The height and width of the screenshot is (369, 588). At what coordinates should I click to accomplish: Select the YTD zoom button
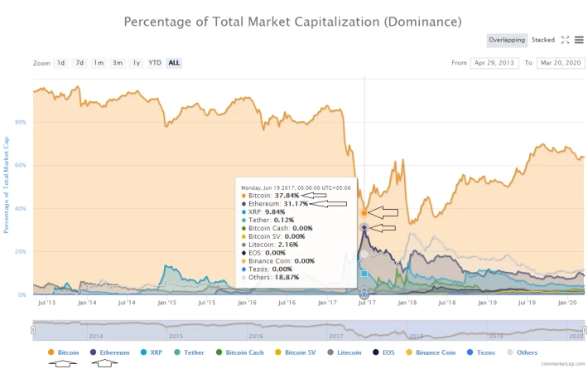pyautogui.click(x=155, y=63)
